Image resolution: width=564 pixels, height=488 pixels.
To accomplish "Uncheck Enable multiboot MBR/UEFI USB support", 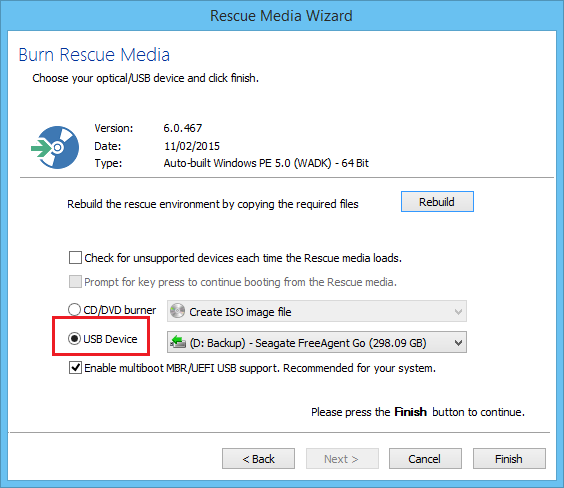I will pos(75,368).
